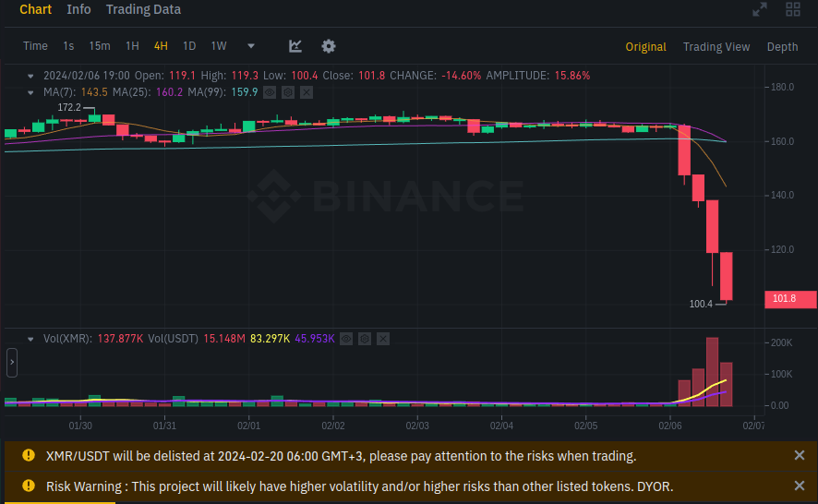This screenshot has height=504, width=818.
Task: Switch to the Chart tab
Action: pos(35,9)
